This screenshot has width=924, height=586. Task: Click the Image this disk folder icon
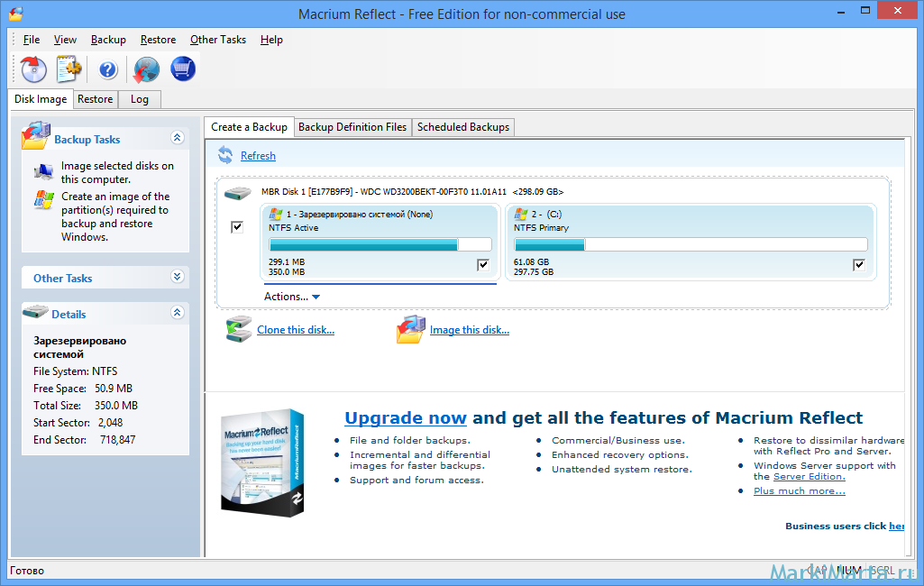coord(411,329)
